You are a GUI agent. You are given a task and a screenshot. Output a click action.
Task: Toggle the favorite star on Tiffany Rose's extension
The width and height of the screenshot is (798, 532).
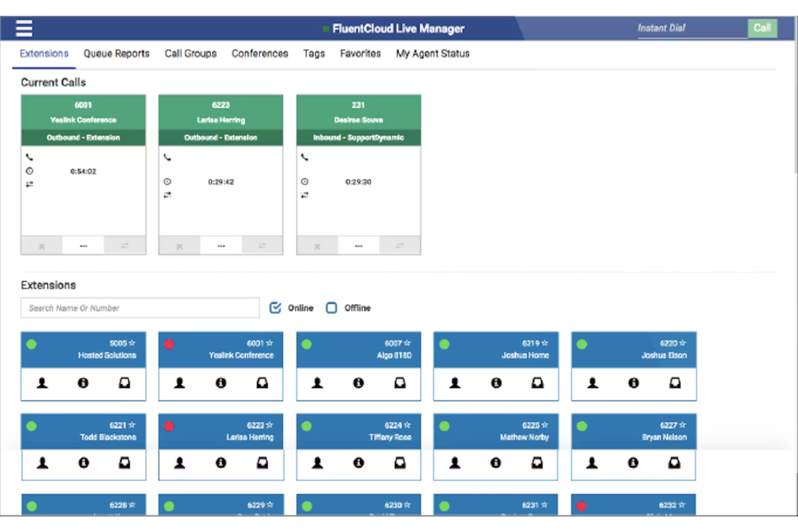click(406, 424)
